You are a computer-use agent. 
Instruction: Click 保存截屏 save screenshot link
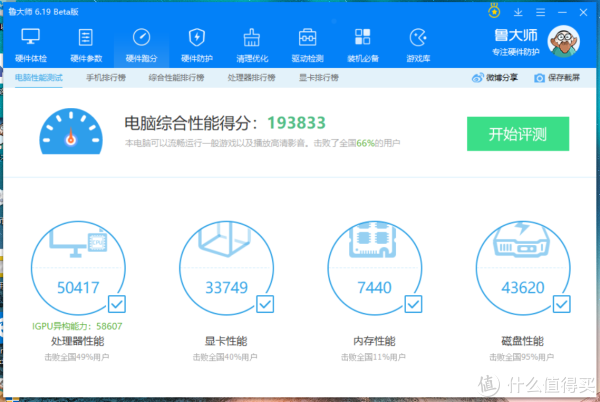click(x=564, y=78)
